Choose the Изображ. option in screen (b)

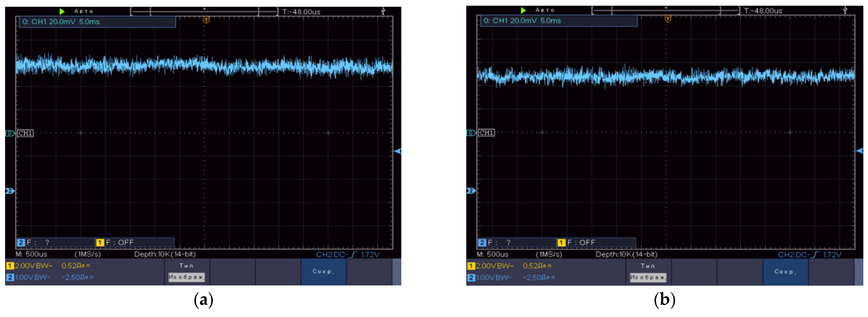tap(648, 278)
